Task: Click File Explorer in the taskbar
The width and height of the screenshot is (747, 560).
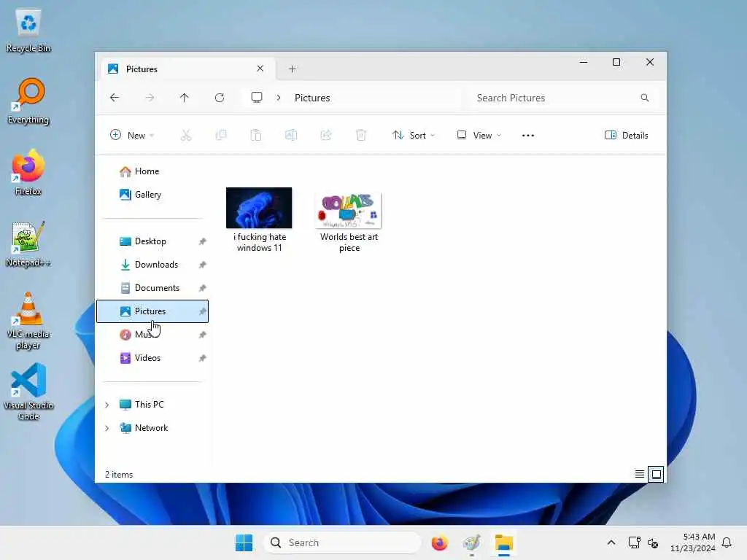Action: tap(503, 542)
